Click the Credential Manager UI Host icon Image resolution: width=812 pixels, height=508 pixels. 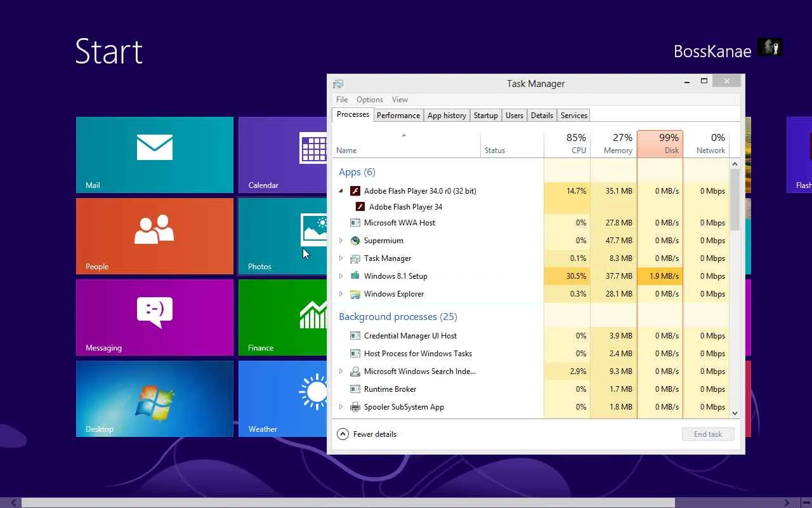(355, 336)
